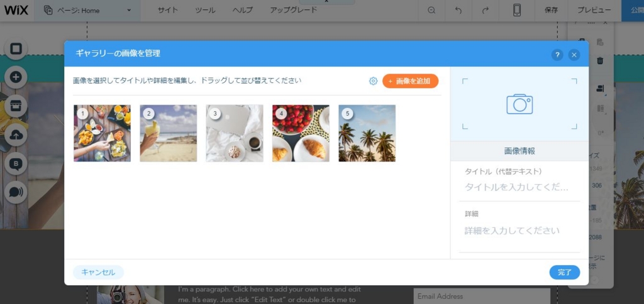Open the ツール menu
Viewport: 644px width, 304px height.
point(205,11)
